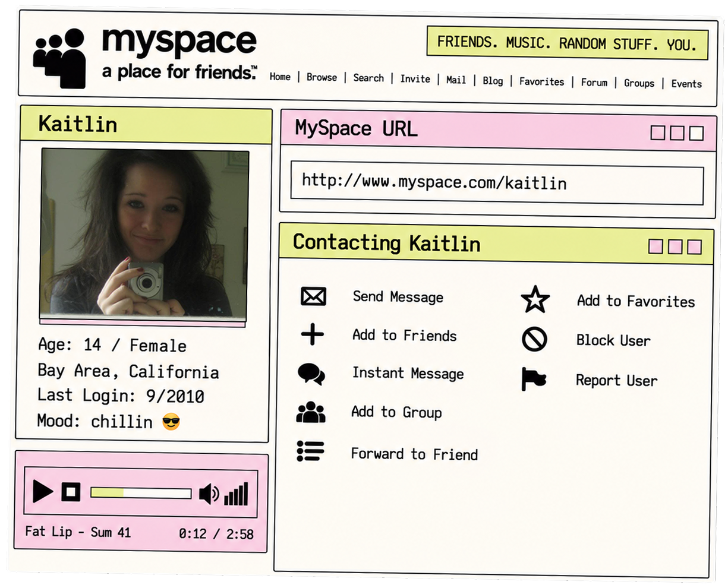Screen dimensions: 728x588
Task: Click the '0:12 / 2:58' time display
Action: click(x=216, y=533)
